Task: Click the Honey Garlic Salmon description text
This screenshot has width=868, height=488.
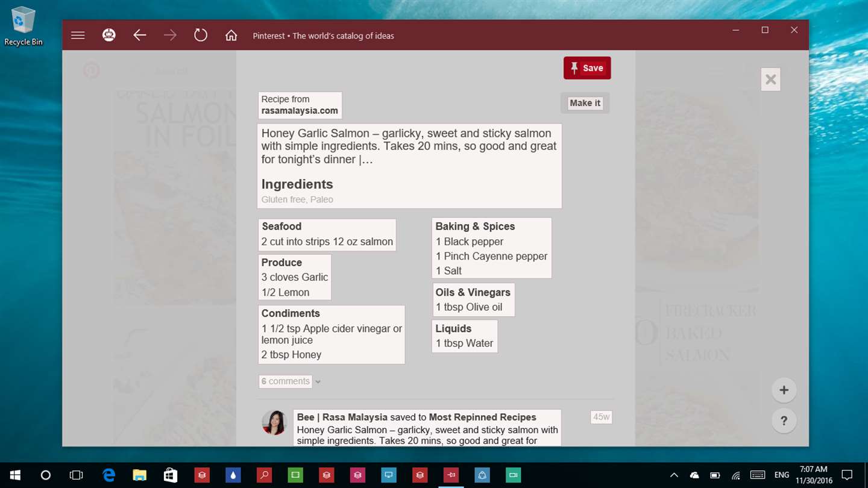Action: point(409,146)
